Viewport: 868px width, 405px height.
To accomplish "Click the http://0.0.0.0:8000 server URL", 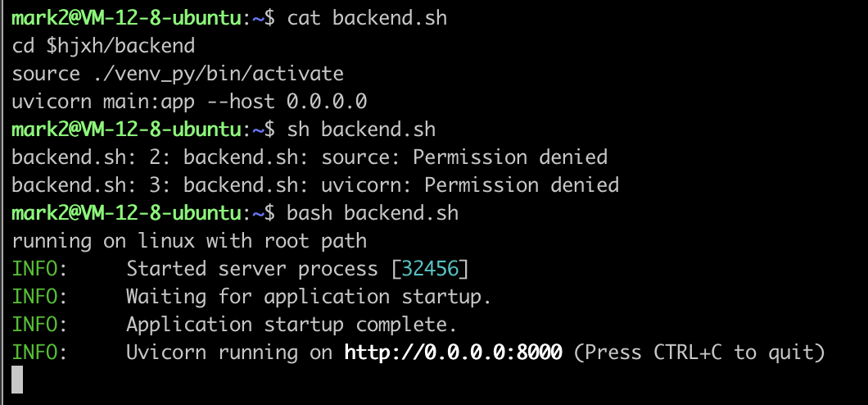I will [x=454, y=352].
